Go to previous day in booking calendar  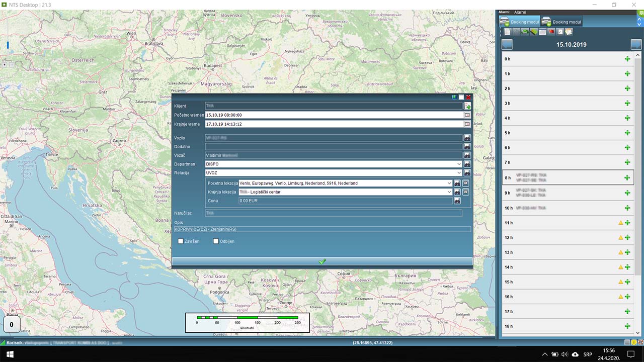pos(507,44)
